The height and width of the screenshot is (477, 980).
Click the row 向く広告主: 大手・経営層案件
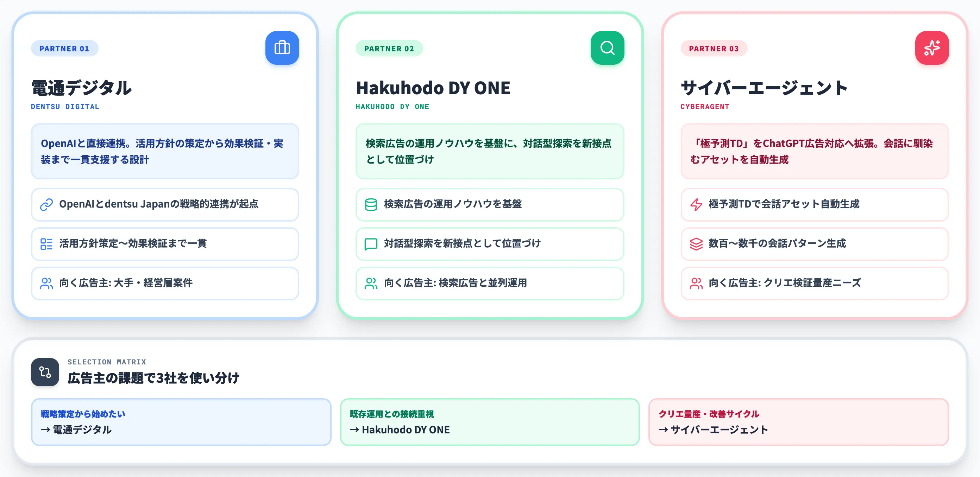click(x=165, y=284)
